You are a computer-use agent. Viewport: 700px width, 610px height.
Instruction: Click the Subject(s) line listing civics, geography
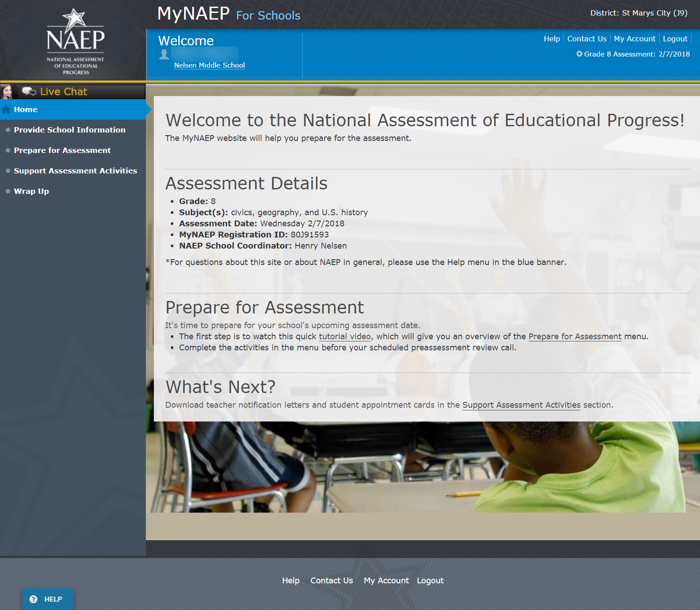pyautogui.click(x=274, y=213)
